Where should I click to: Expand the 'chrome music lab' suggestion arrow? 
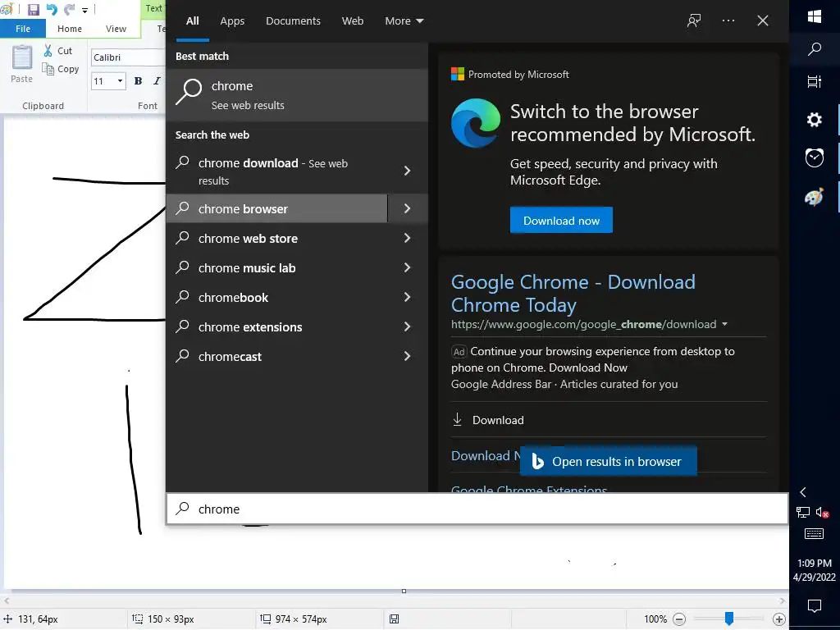[407, 267]
